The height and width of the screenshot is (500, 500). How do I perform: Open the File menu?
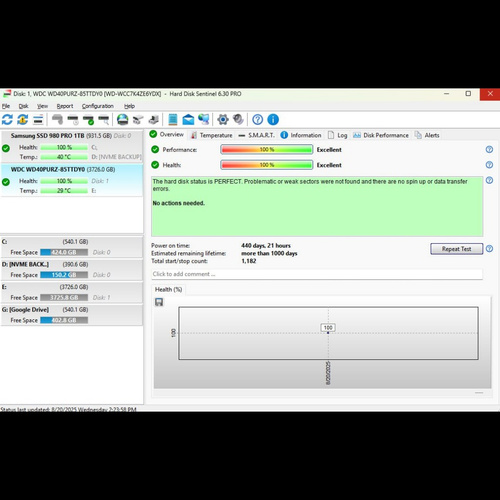(6, 106)
